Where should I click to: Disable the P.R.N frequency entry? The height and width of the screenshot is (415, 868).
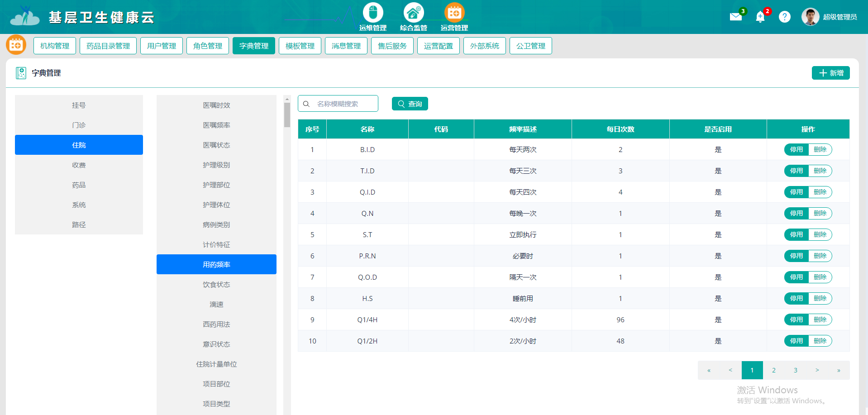(x=796, y=256)
